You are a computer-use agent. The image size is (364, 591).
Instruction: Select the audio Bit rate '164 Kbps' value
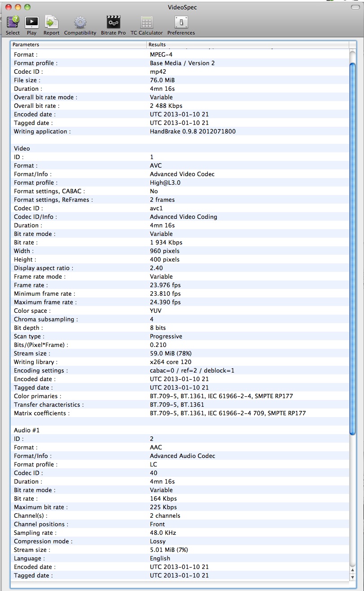coord(163,498)
